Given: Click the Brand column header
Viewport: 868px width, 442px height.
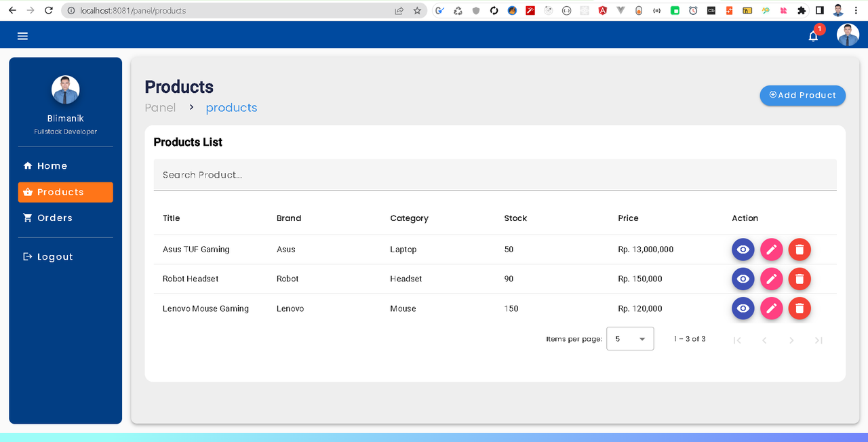Looking at the screenshot, I should pos(289,218).
